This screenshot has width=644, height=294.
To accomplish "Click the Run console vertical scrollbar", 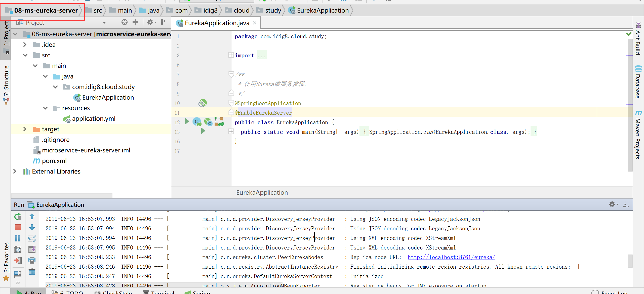I will pos(630,262).
